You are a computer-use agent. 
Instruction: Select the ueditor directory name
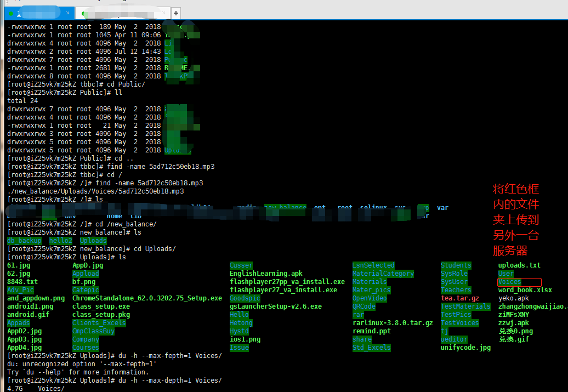pyautogui.click(x=455, y=339)
